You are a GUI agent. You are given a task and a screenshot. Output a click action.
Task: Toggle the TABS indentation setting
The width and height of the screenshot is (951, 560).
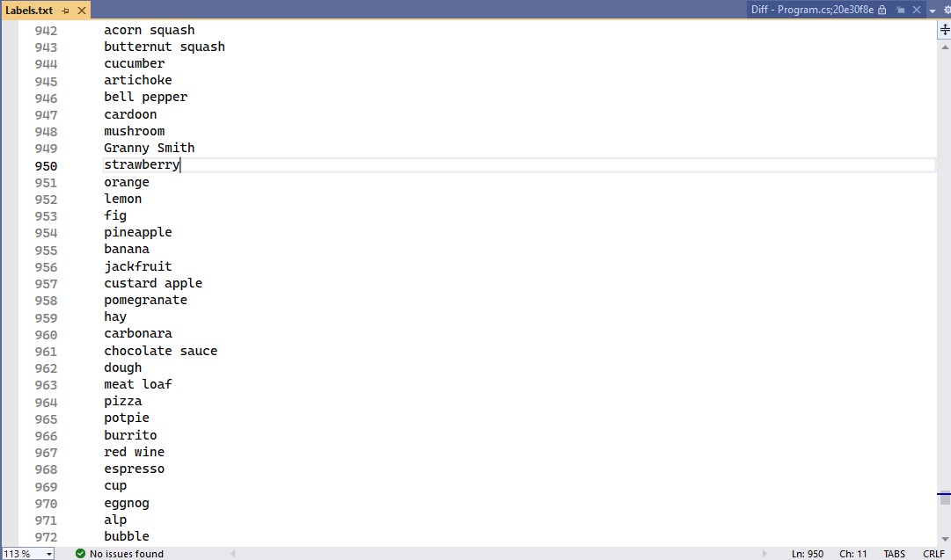895,554
